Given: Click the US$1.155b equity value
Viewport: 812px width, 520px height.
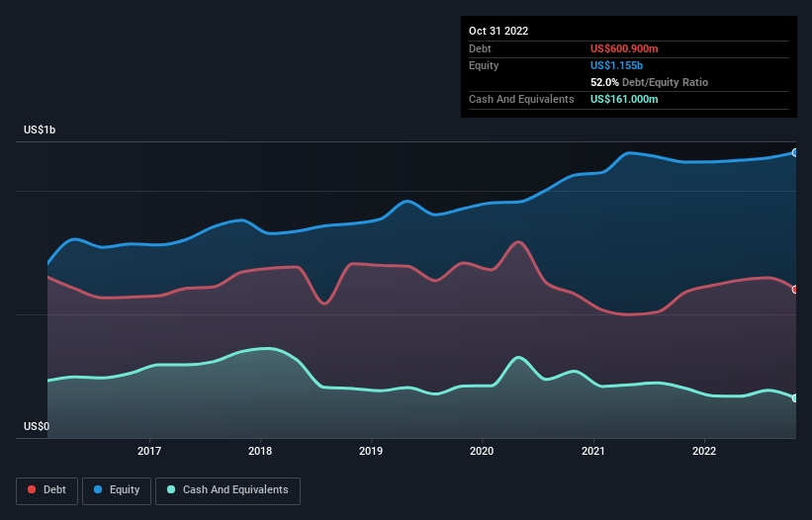Looking at the screenshot, I should point(616,65).
